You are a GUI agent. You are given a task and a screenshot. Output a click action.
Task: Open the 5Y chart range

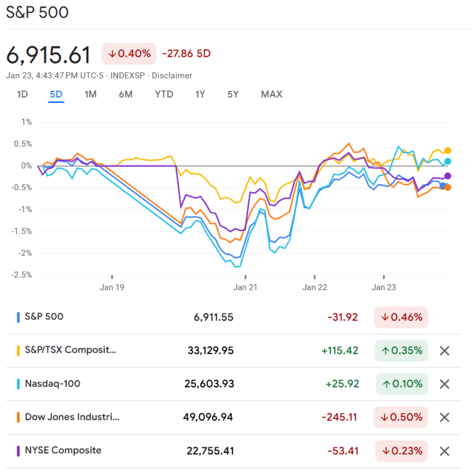(233, 94)
